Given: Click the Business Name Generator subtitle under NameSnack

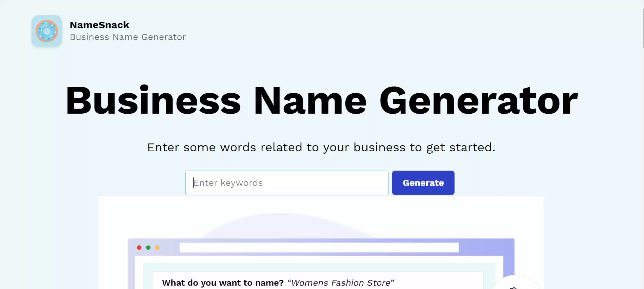Looking at the screenshot, I should (x=128, y=37).
